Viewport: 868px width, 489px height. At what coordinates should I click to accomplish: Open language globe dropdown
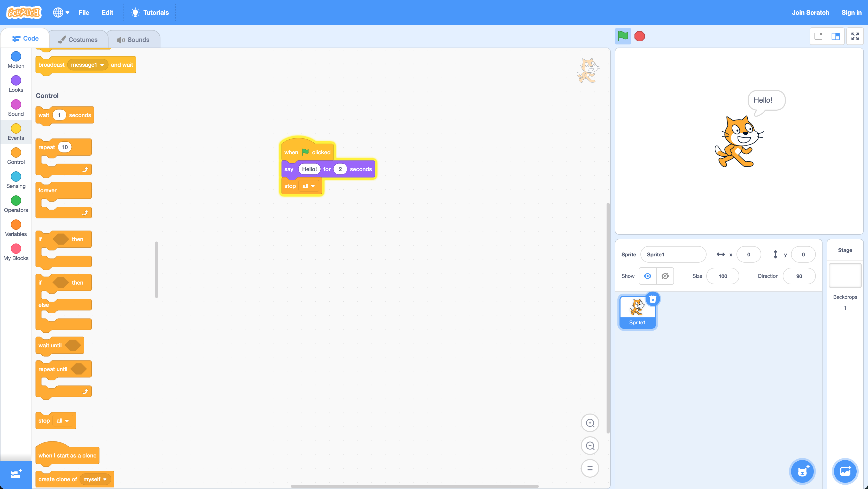pos(61,12)
